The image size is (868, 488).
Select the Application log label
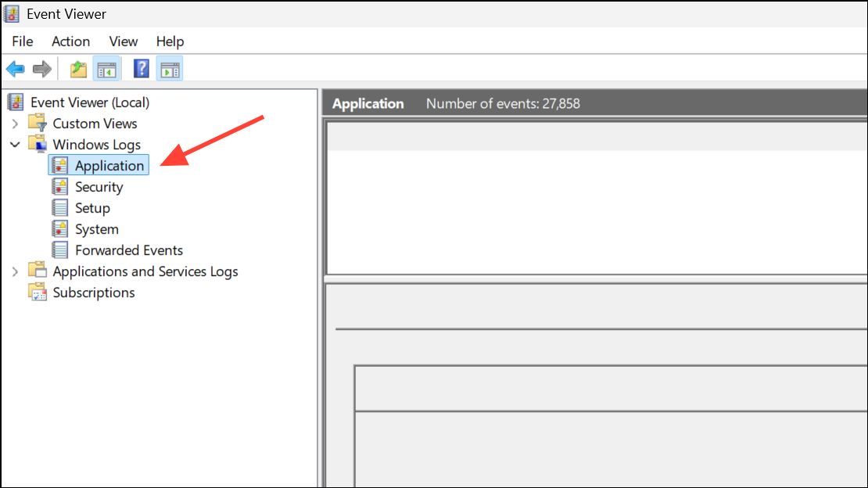point(109,166)
